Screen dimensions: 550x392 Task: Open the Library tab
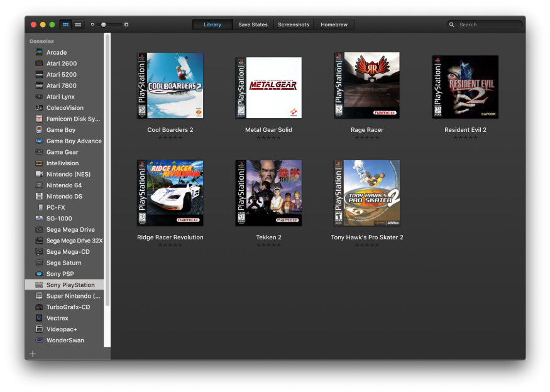(212, 24)
